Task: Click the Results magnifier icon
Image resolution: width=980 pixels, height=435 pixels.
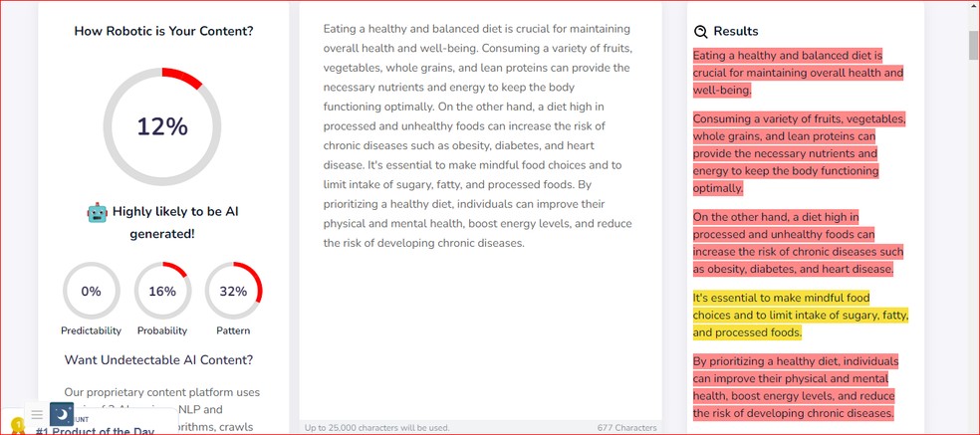Action: point(701,32)
